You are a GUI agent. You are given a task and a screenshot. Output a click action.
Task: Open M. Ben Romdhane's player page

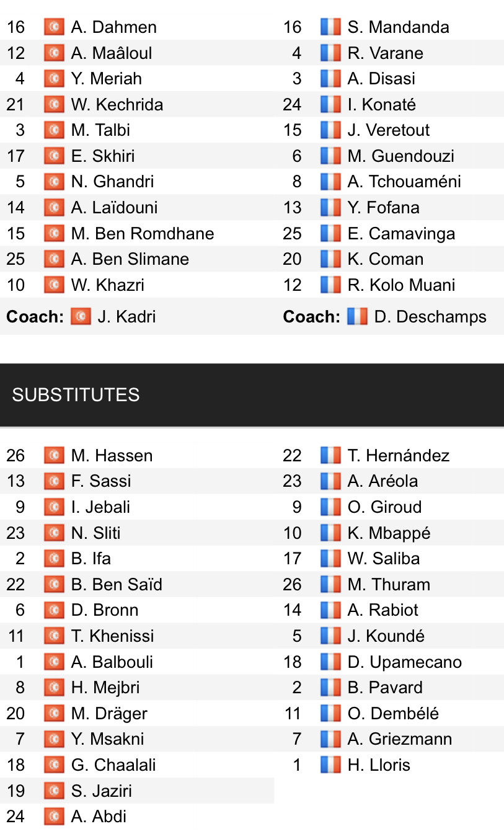point(143,234)
